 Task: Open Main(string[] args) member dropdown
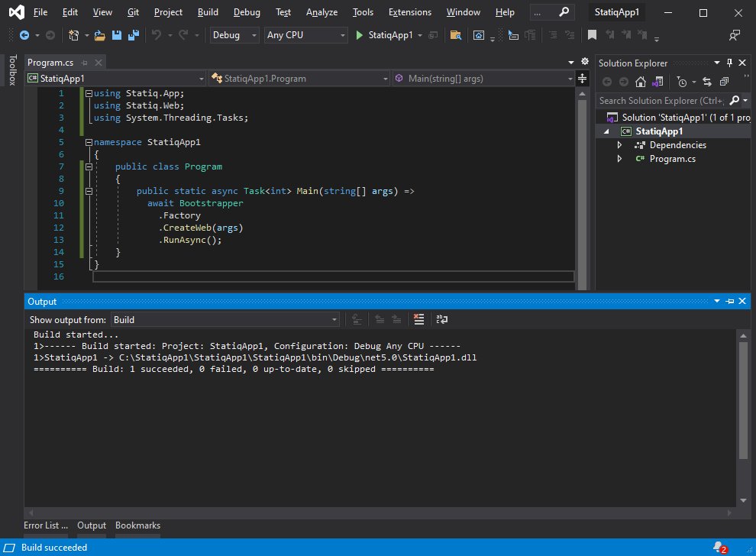pos(483,79)
